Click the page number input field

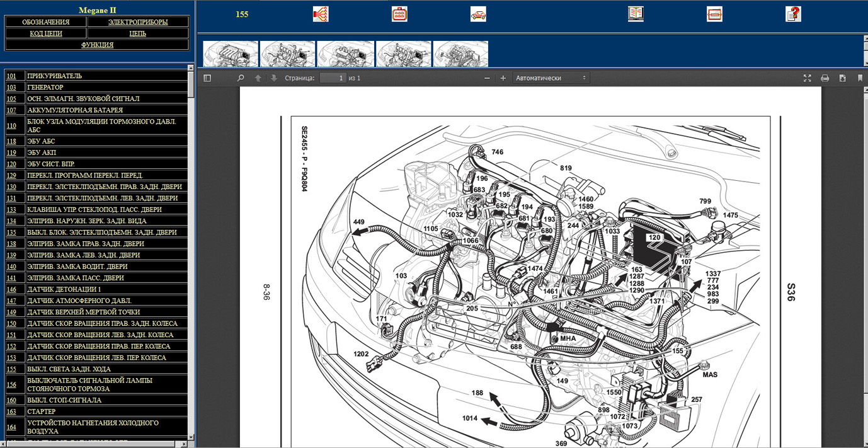point(332,78)
